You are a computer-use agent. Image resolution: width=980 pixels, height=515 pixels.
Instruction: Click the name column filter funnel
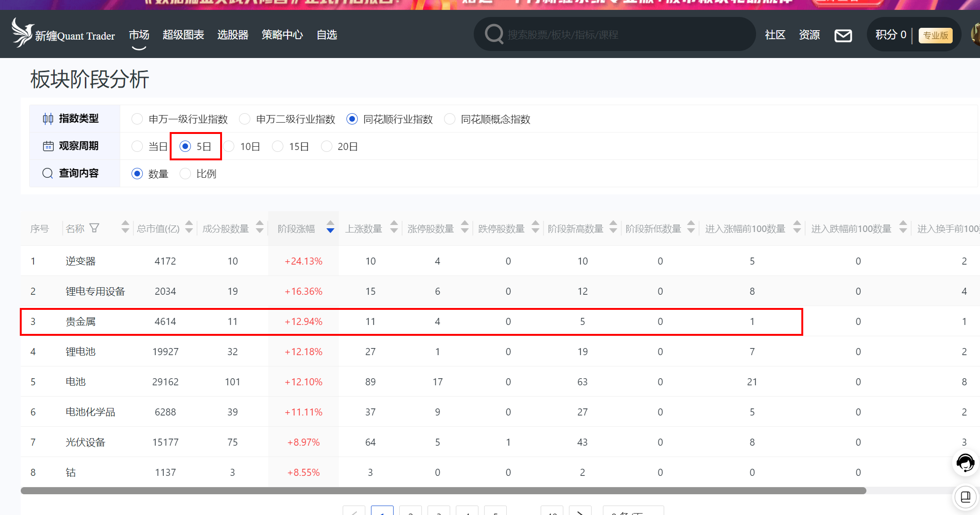click(94, 228)
